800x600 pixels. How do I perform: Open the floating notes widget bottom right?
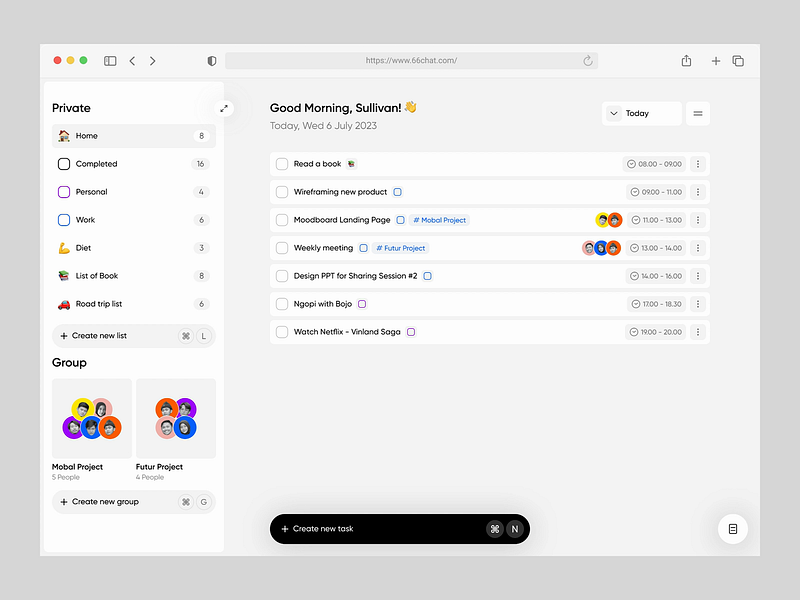point(732,528)
